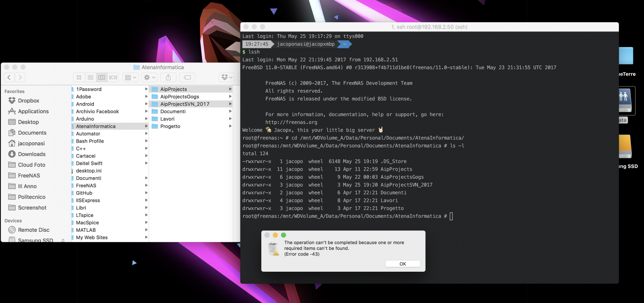644x303 pixels.
Task: Open III Anno in the Finder sidebar
Action: point(22,186)
